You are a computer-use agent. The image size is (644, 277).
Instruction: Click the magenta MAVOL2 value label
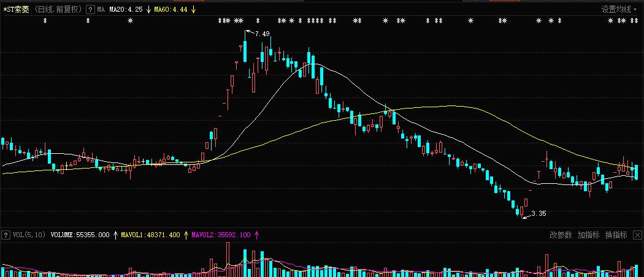pyautogui.click(x=221, y=235)
